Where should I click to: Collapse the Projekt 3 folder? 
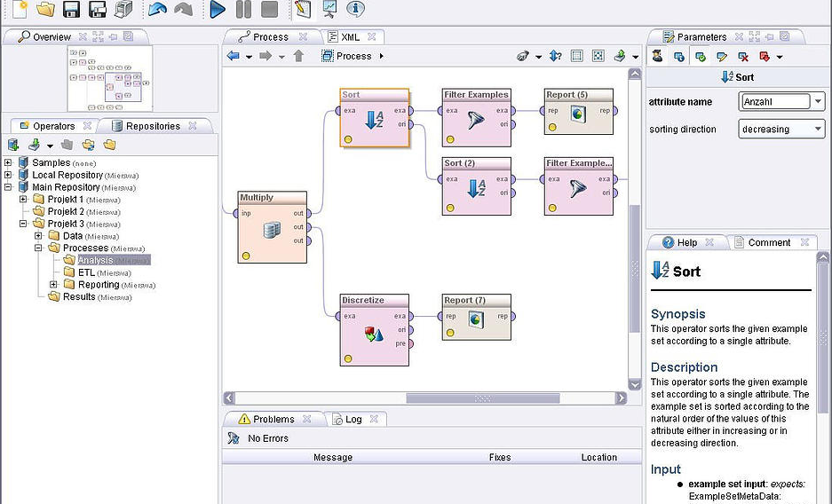click(x=23, y=224)
